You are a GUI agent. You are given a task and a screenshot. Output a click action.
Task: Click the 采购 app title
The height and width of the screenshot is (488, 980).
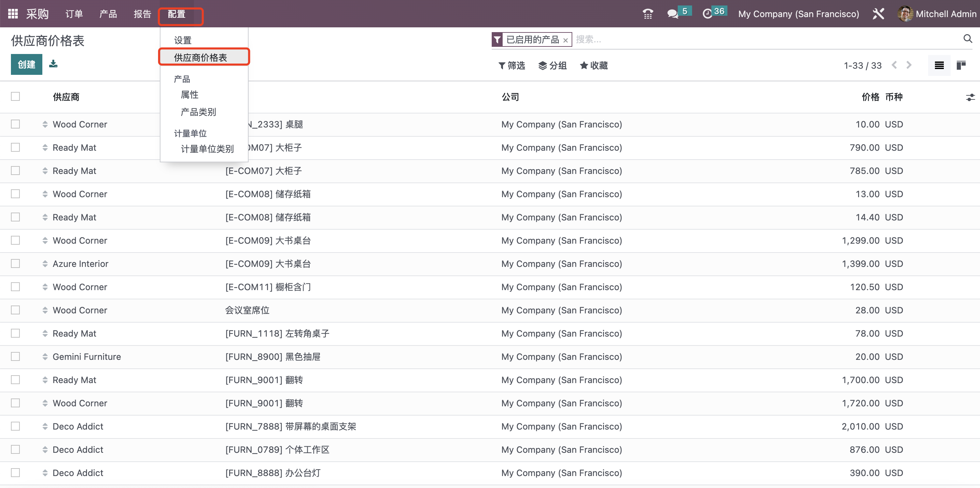(38, 14)
